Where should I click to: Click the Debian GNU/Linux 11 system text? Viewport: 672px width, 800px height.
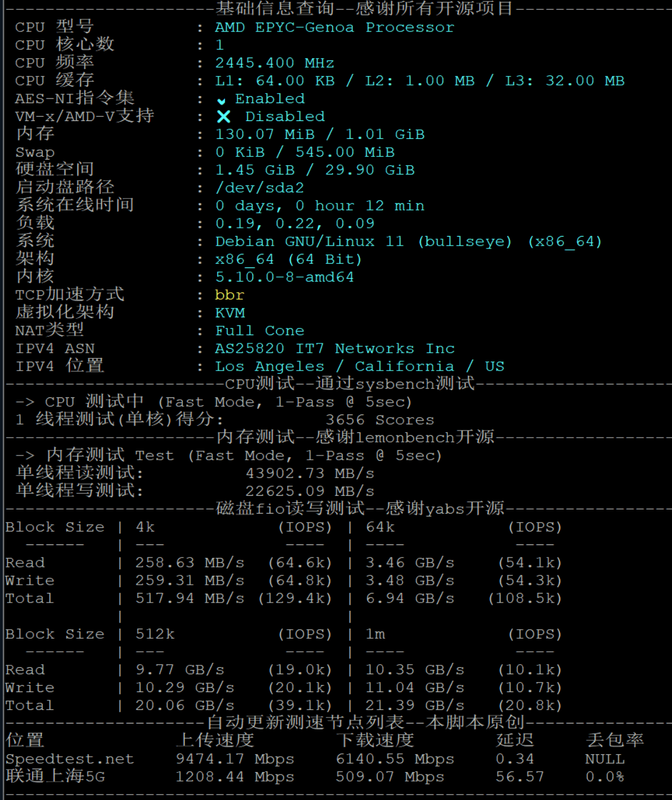click(309, 242)
